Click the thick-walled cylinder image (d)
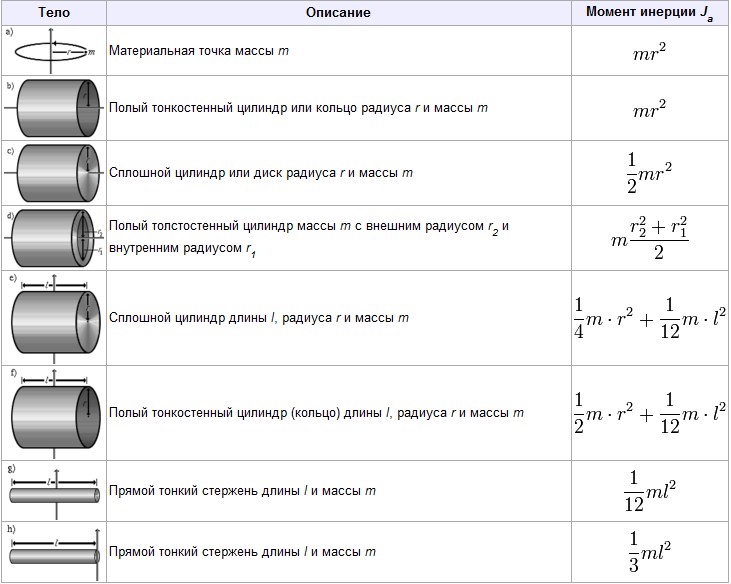The width and height of the screenshot is (731, 584). [54, 238]
